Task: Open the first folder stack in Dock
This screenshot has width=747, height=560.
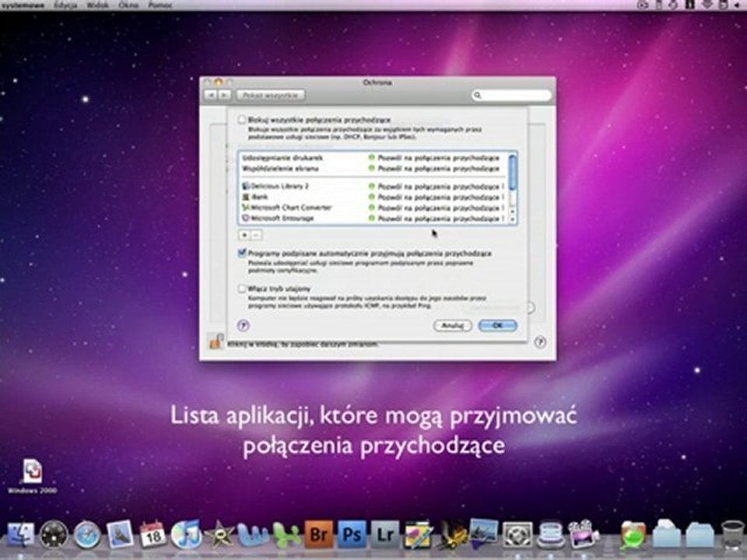Action: coord(666,534)
